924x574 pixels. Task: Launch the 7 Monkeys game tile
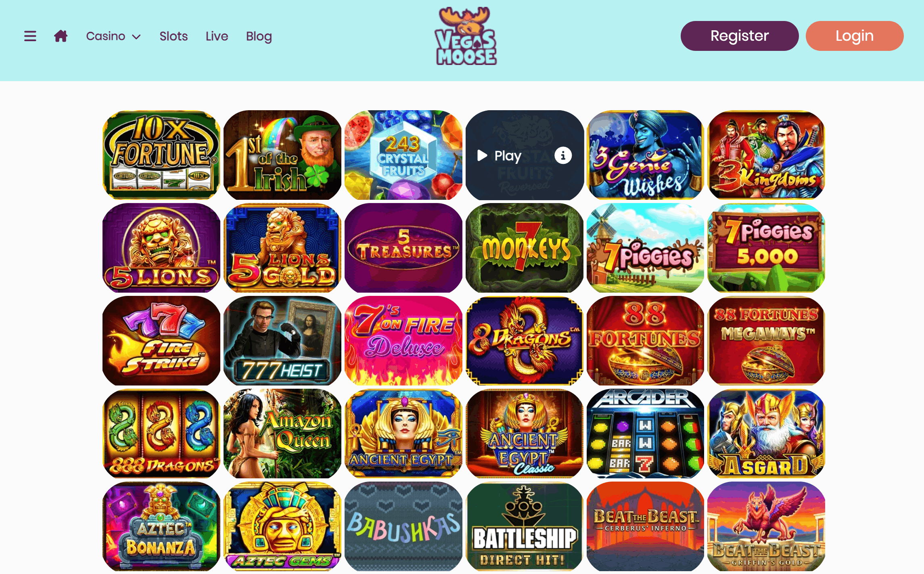click(x=525, y=248)
